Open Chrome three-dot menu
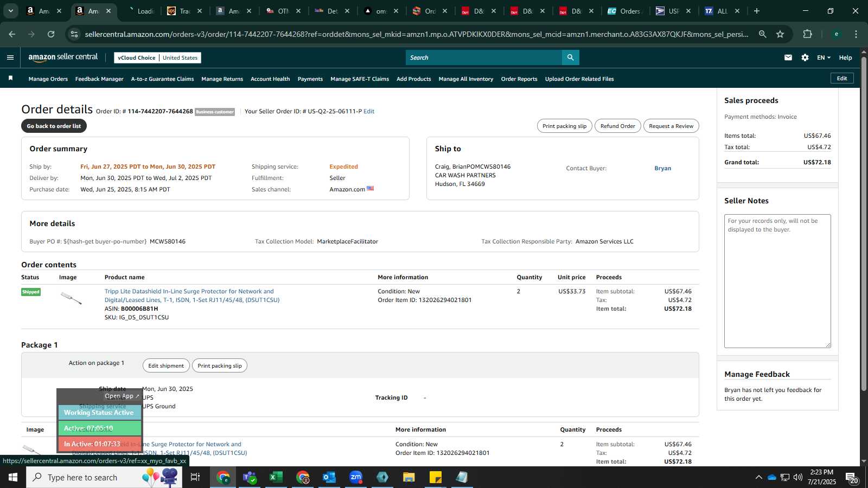The height and width of the screenshot is (488, 868). pos(856,34)
